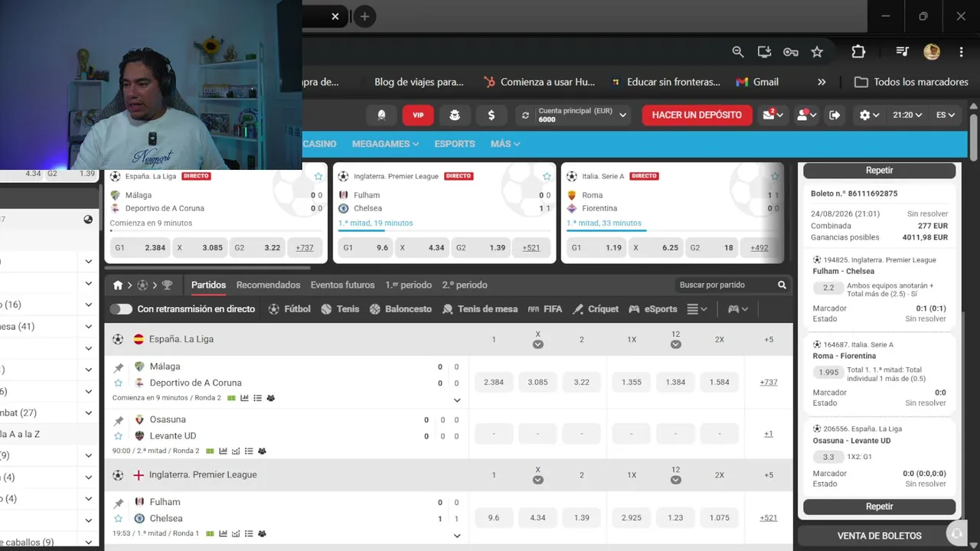Open the lineups people icon in the Málaga row

pos(270,398)
